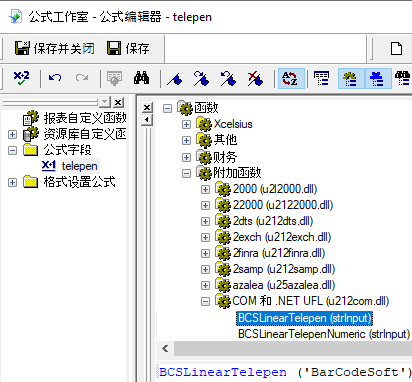Click the Xcelsius gear folder icon
Viewport: 412px width, 382px height.
coord(204,124)
